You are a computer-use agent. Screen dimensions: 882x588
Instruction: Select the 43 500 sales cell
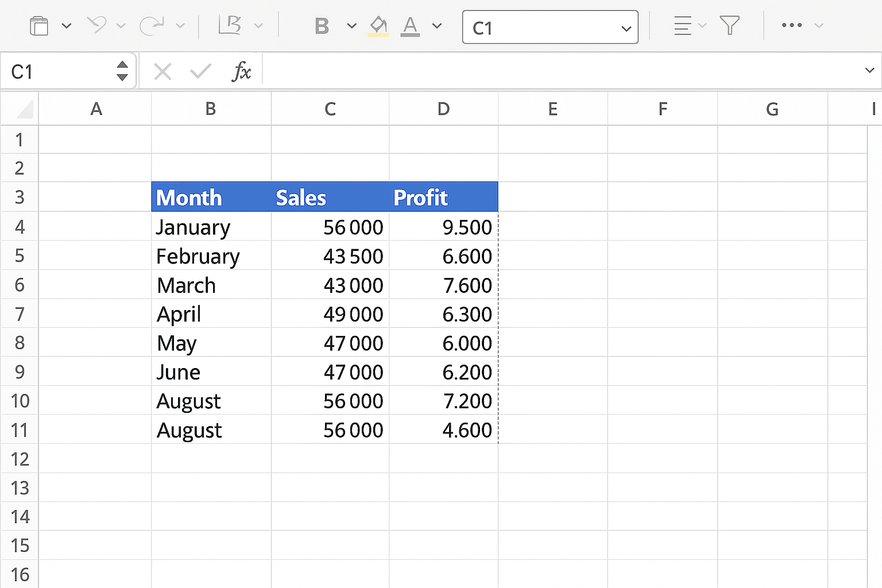[x=330, y=256]
